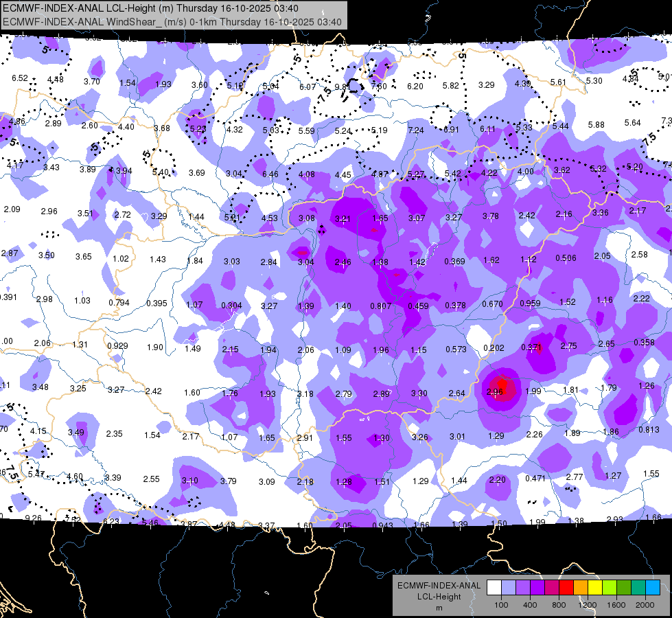Click the wind shear value 6.07

pos(308,87)
